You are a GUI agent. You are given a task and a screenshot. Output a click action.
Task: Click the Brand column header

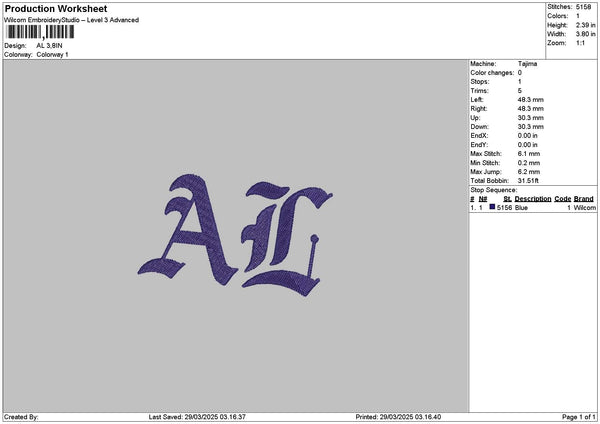point(584,199)
